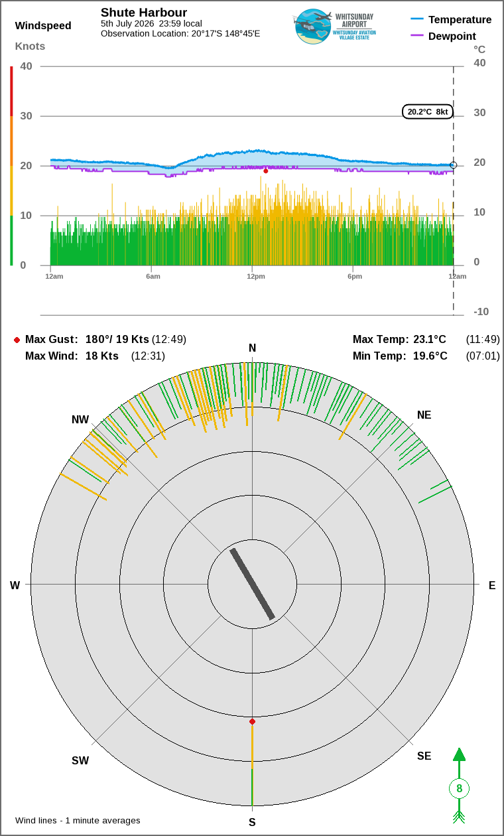Click the max wind time (12:31)
The image size is (504, 836).
point(148,356)
